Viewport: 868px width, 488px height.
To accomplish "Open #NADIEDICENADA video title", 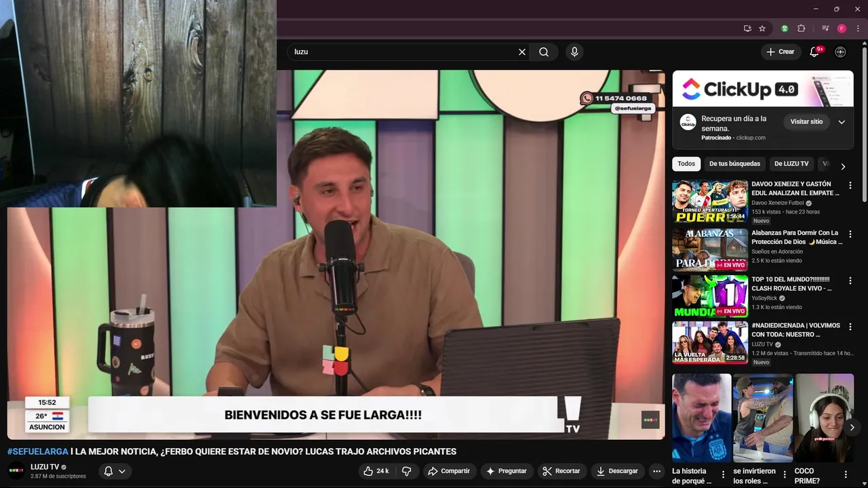I will tap(795, 330).
